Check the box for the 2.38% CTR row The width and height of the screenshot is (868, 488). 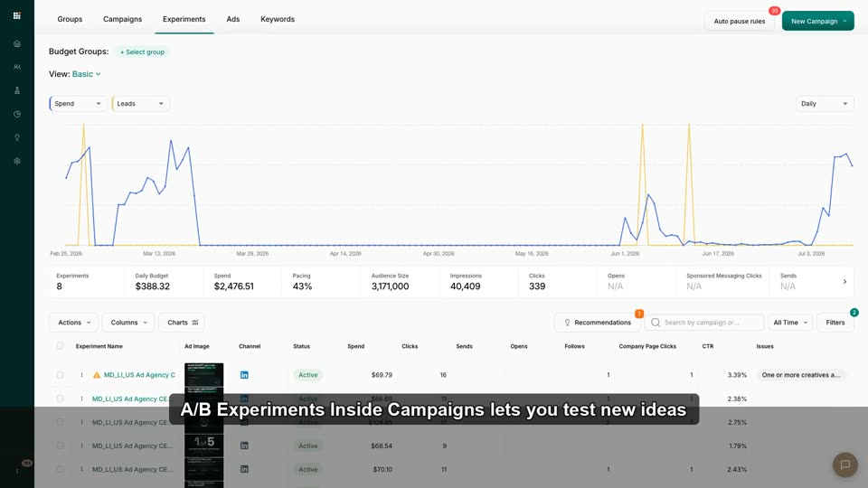60,399
